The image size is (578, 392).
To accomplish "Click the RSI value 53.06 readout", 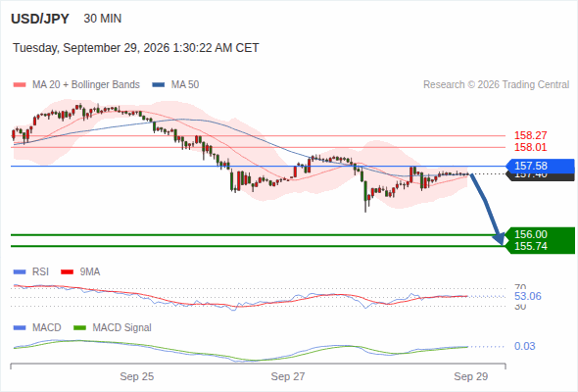I will click(527, 296).
